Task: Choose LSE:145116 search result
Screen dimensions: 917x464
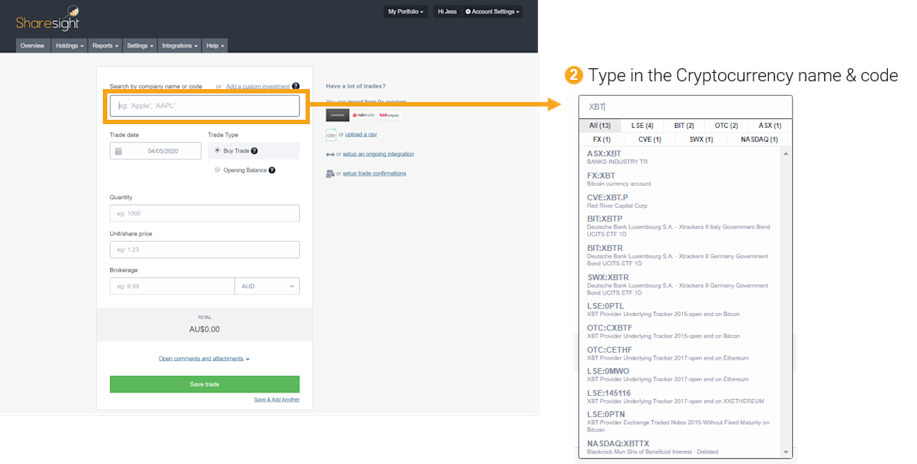Action: point(681,397)
